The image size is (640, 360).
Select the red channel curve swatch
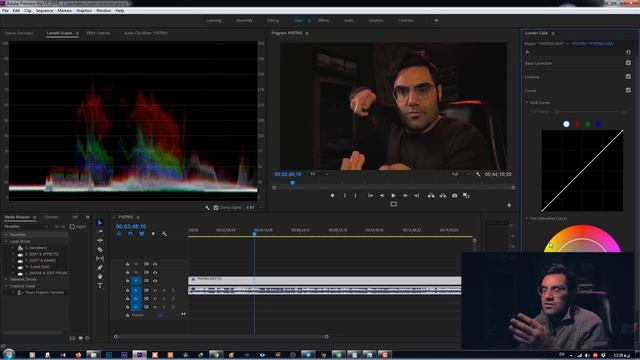point(577,124)
